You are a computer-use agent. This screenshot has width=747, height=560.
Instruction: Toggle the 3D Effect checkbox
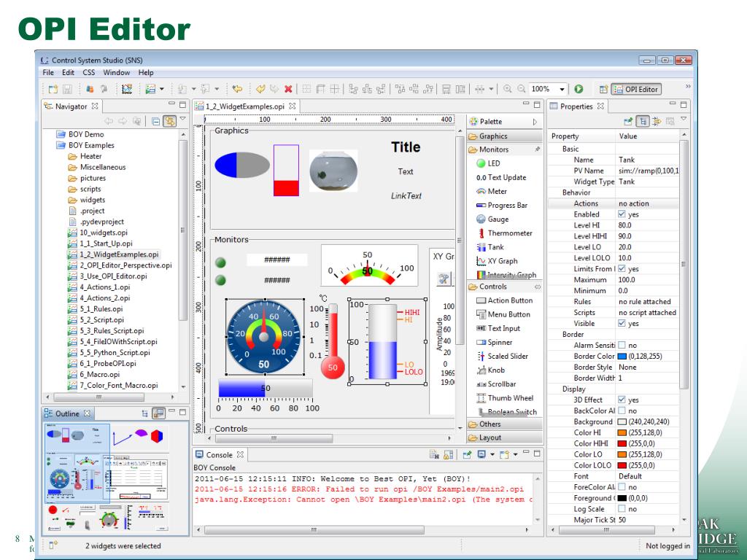click(622, 400)
